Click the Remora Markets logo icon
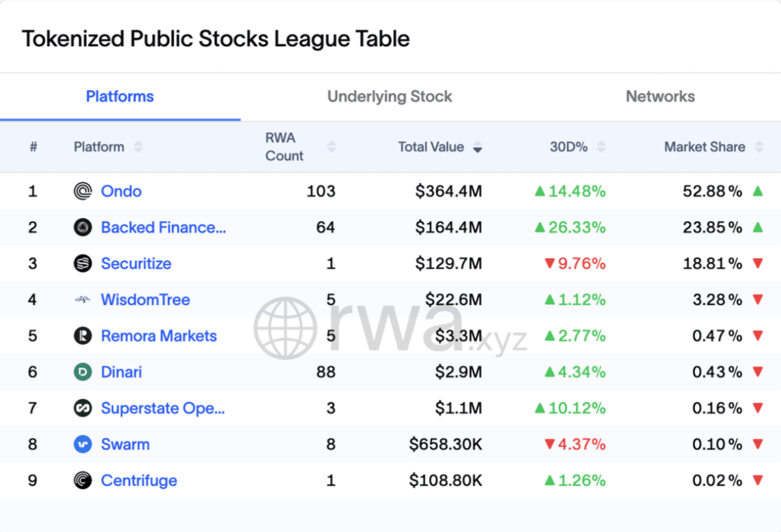 coord(83,336)
